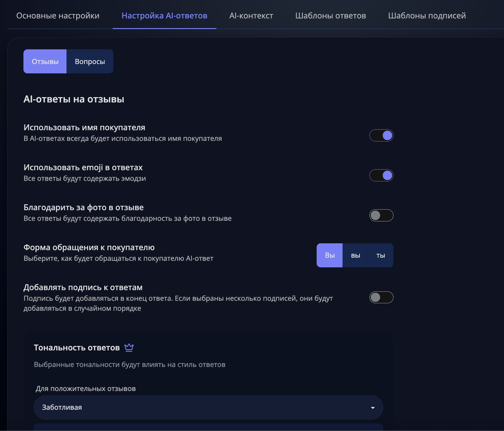Stay on 'Настройка AI-ответов' tab
504x431 pixels.
(x=164, y=16)
